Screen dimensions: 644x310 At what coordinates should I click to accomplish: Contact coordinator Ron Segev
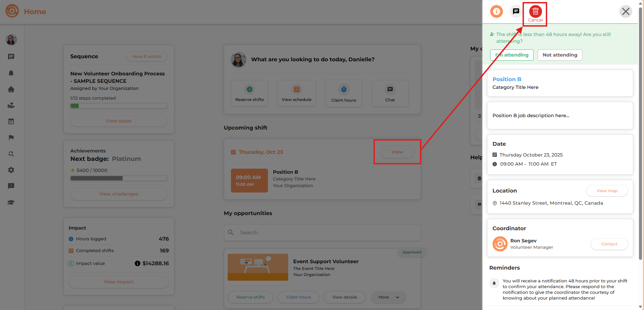pyautogui.click(x=609, y=244)
